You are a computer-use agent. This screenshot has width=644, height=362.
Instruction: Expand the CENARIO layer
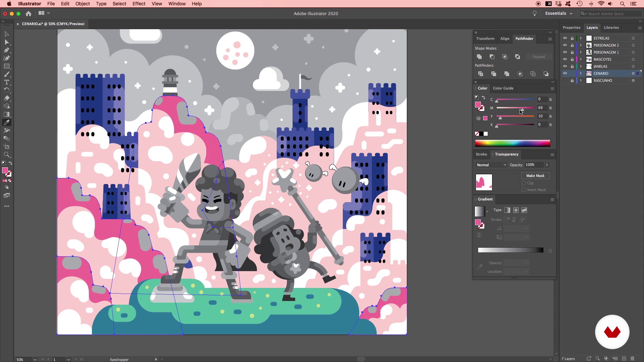point(581,73)
